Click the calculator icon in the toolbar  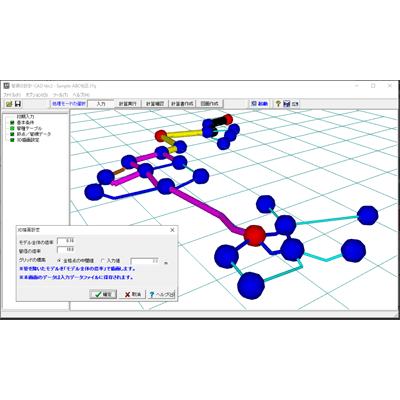(286, 104)
